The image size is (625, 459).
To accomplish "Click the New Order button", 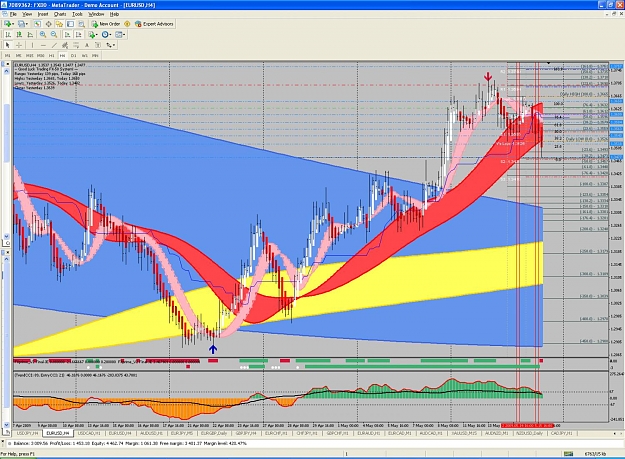I will pos(106,24).
